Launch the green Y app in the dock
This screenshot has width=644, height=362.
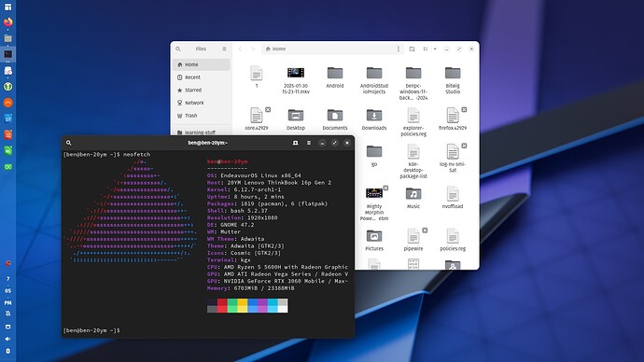click(x=7, y=87)
